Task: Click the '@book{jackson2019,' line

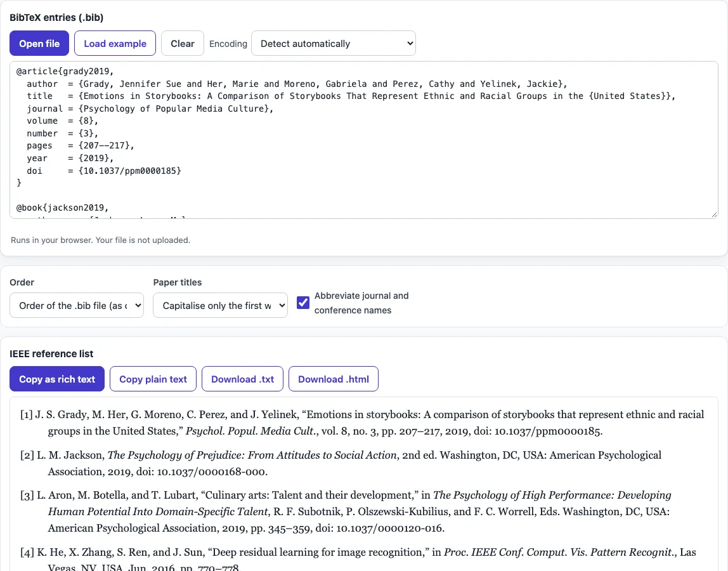Action: 62,207
